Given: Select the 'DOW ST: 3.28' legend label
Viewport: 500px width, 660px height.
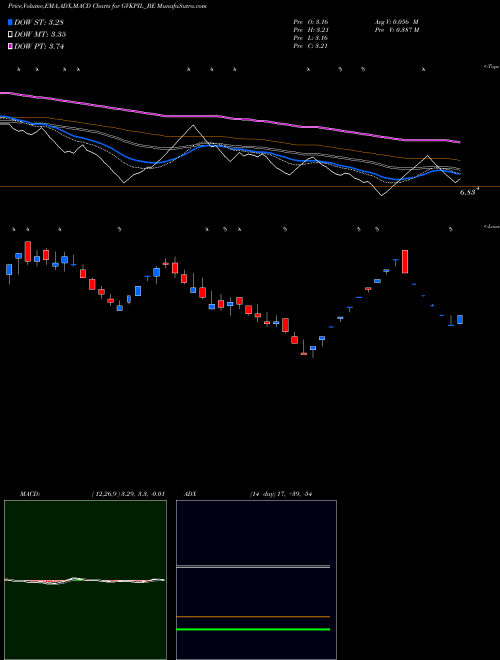Looking at the screenshot, I should click(x=39, y=22).
